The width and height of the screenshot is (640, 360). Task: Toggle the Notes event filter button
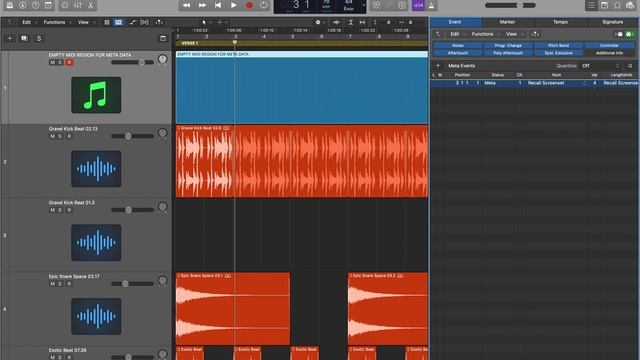pyautogui.click(x=458, y=45)
